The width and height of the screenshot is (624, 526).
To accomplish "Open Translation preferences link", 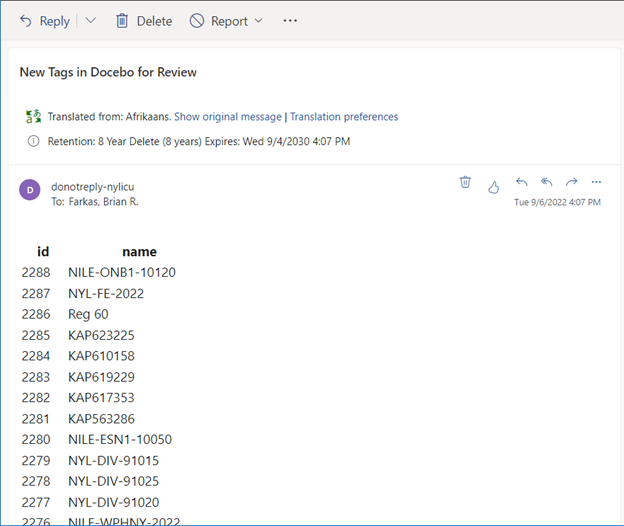I will 344,117.
